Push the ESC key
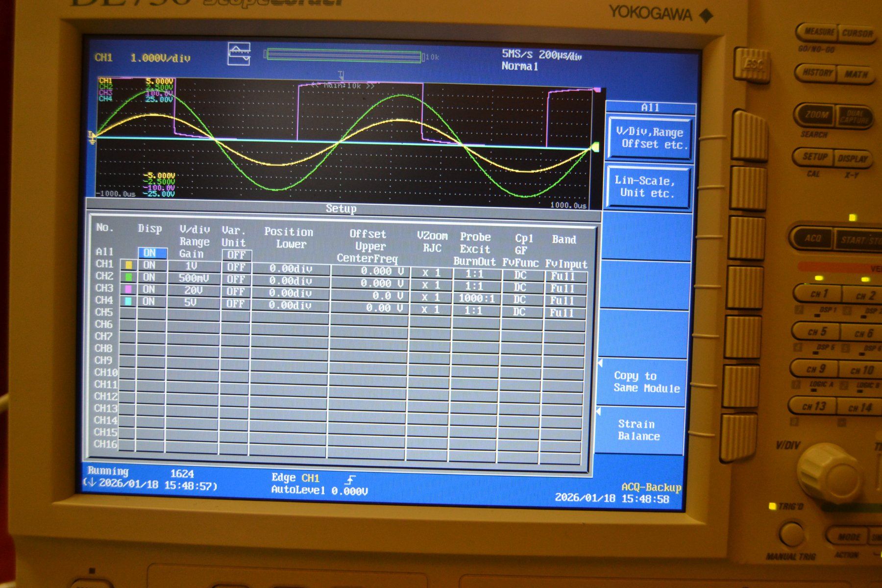Screen dimensions: 882x588 coord(752,65)
